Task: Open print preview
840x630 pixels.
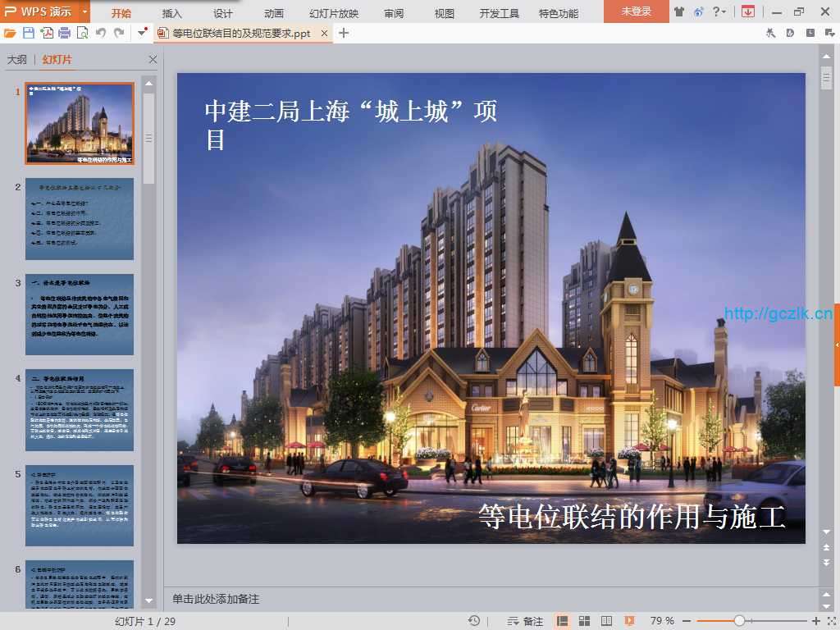Action: click(82, 33)
